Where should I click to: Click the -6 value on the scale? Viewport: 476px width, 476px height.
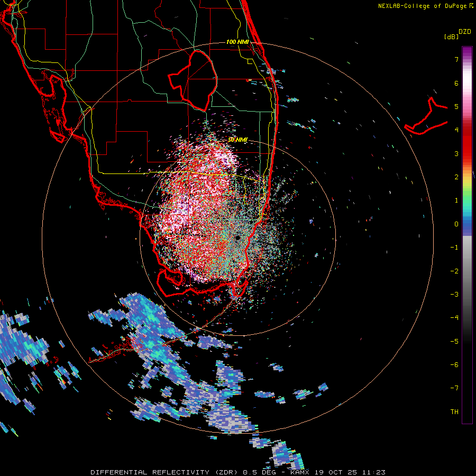(454, 365)
